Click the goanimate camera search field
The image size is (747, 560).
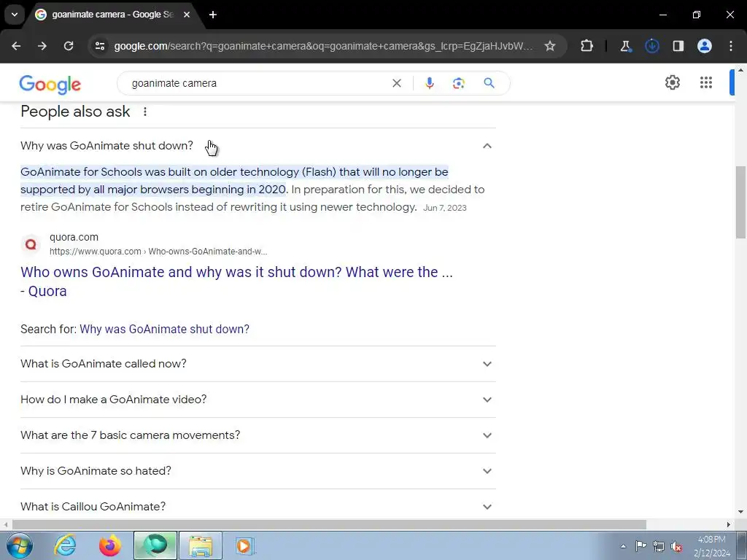click(258, 83)
